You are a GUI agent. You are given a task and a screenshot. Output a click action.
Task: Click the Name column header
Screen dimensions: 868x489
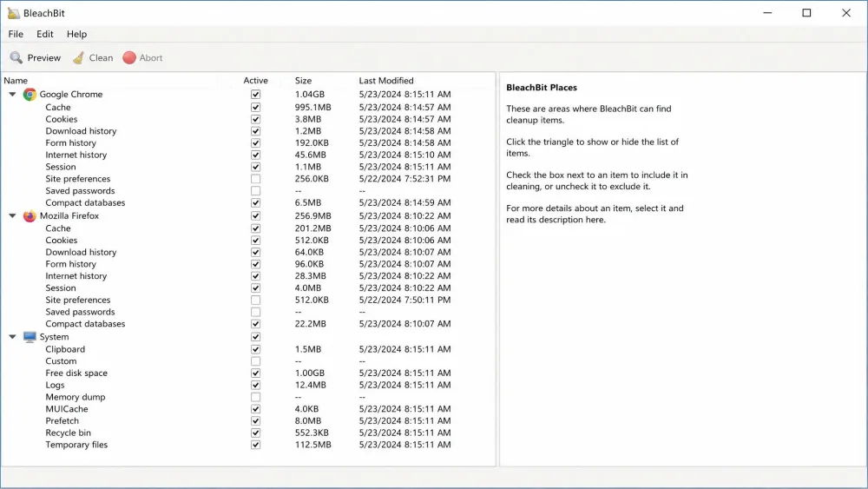[x=16, y=80]
